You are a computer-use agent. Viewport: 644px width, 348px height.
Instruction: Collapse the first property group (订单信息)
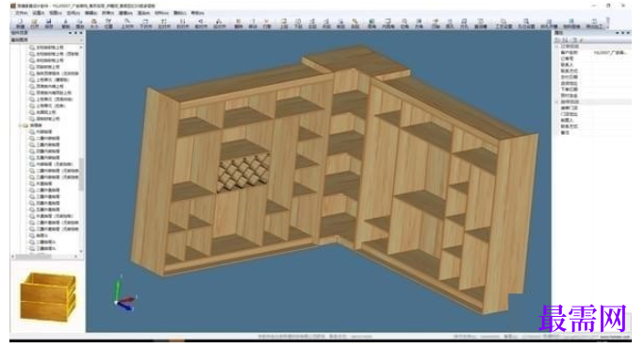point(557,46)
